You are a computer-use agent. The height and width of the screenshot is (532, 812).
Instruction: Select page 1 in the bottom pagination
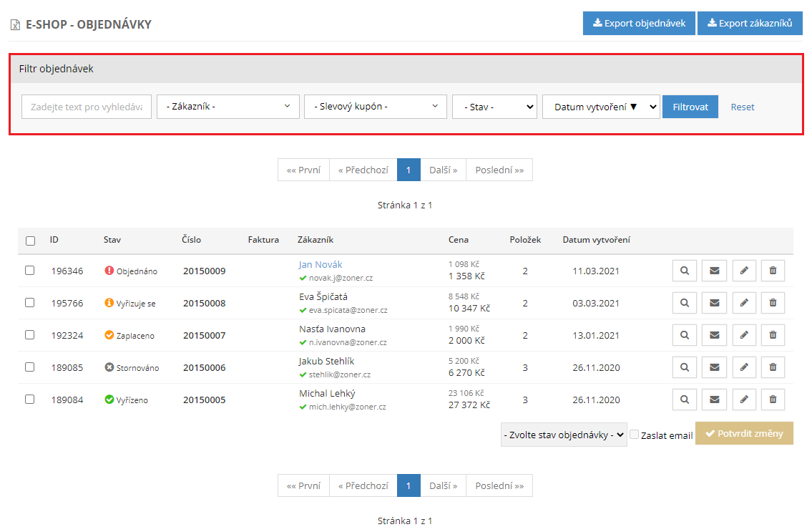(x=409, y=486)
